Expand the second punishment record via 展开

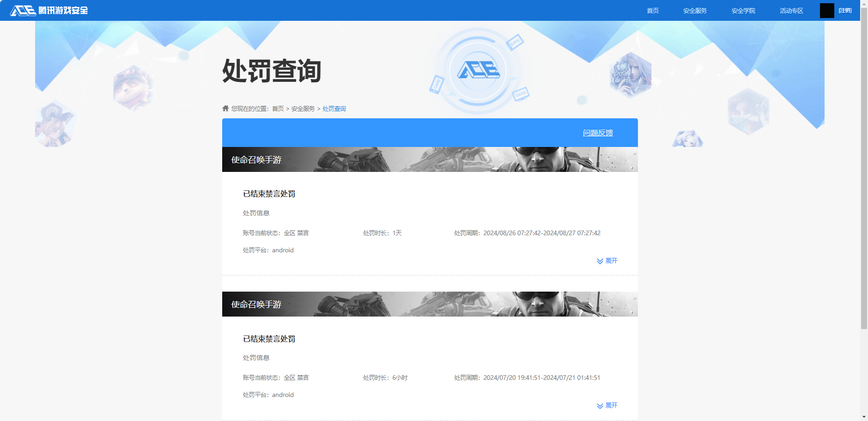(x=612, y=405)
